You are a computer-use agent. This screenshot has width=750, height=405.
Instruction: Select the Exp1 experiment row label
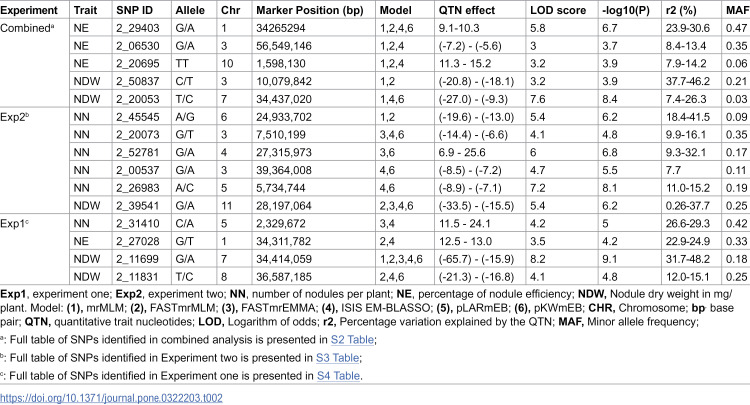(14, 224)
